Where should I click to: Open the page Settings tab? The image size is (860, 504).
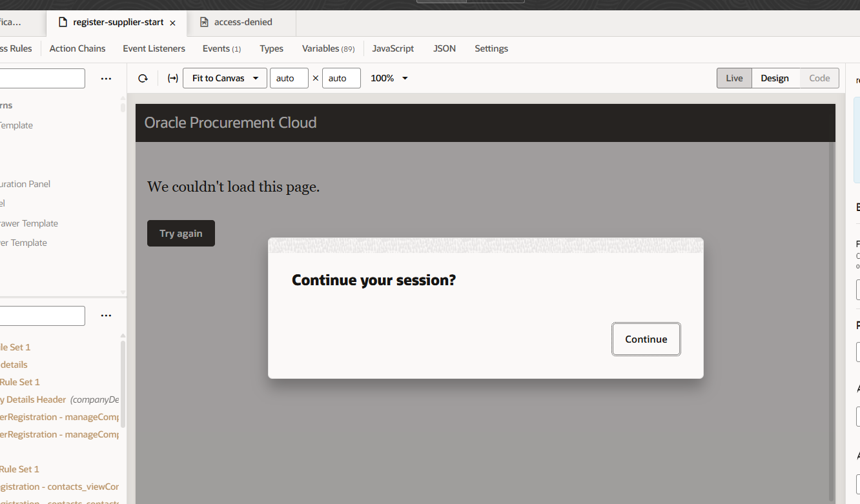[x=491, y=48]
